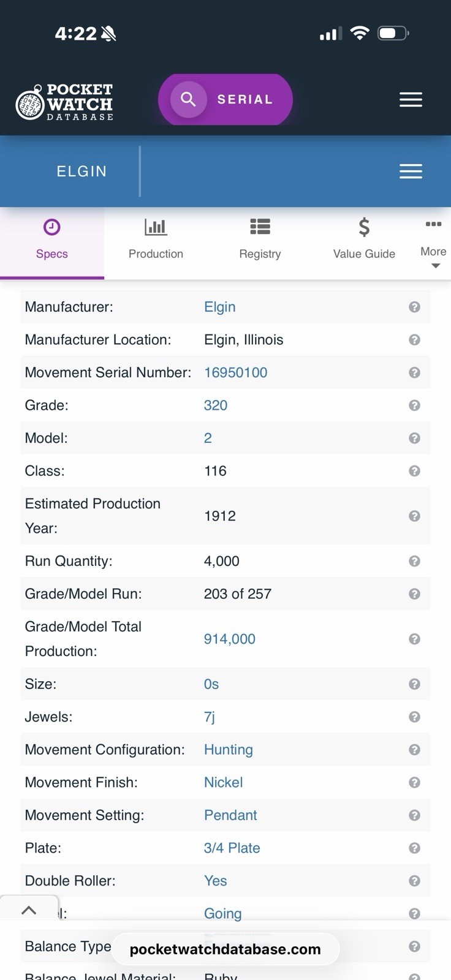Click the Run Quantity value 4,000
451x980 pixels.
click(x=221, y=561)
